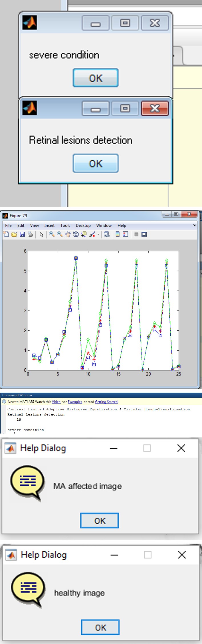202x644 pixels.
Task: Insert a legend via toolbar icon
Action: pos(125,234)
